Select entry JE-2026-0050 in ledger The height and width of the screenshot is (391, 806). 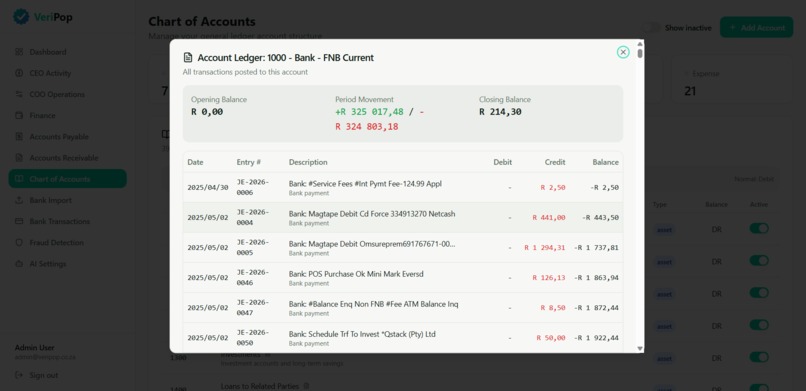(253, 338)
